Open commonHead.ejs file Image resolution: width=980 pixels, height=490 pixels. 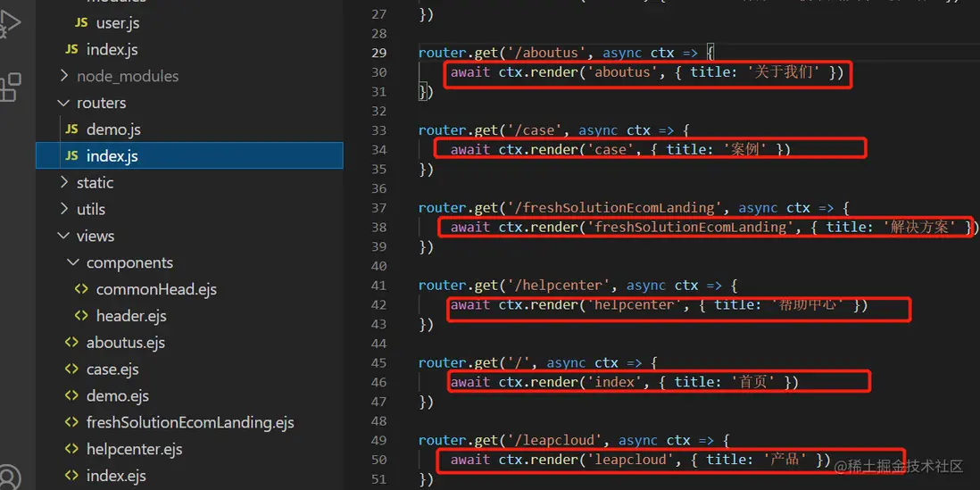click(x=156, y=290)
